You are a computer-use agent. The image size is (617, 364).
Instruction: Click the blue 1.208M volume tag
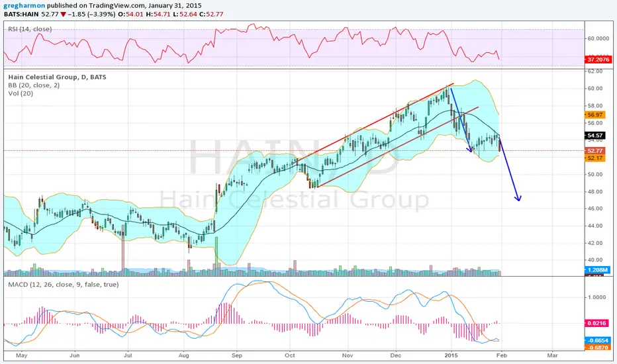[x=597, y=270]
